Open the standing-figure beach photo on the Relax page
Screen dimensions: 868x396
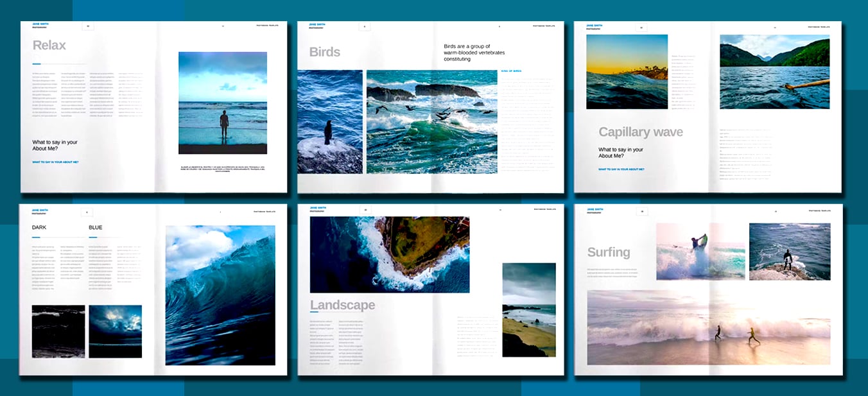pos(222,103)
